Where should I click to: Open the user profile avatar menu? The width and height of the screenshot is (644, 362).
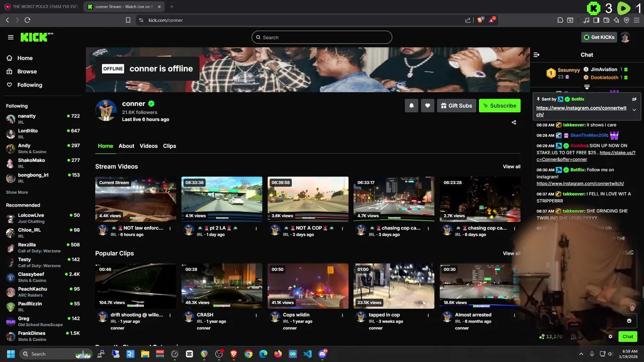[625, 37]
